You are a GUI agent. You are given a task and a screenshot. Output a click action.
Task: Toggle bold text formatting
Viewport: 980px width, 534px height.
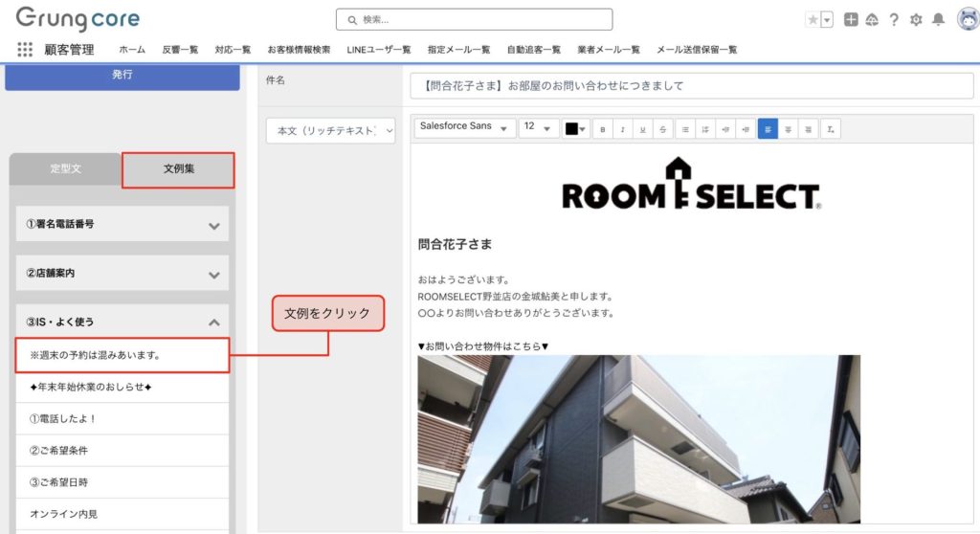point(602,128)
